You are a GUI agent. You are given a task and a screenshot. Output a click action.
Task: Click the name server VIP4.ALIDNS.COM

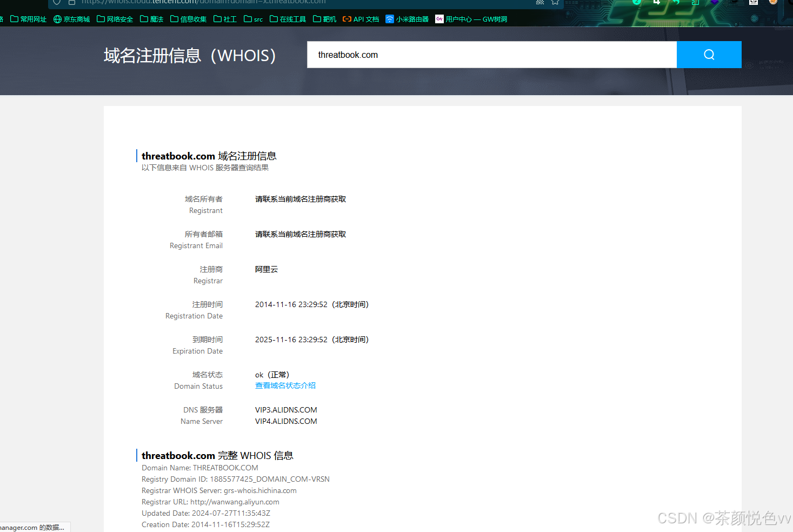point(286,421)
